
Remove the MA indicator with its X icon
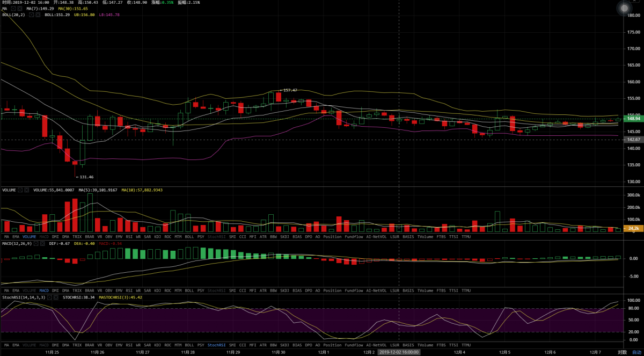point(20,9)
